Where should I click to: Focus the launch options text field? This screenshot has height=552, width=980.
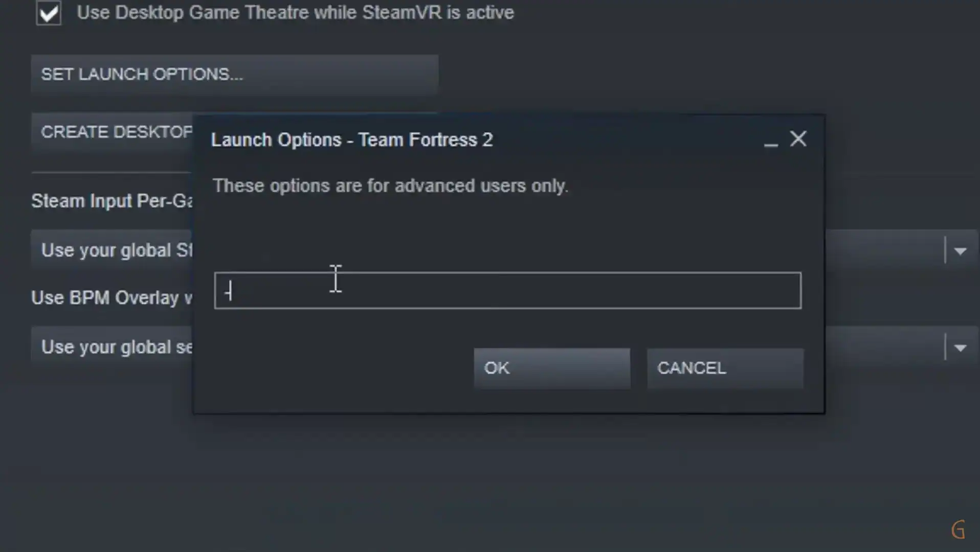(x=507, y=290)
